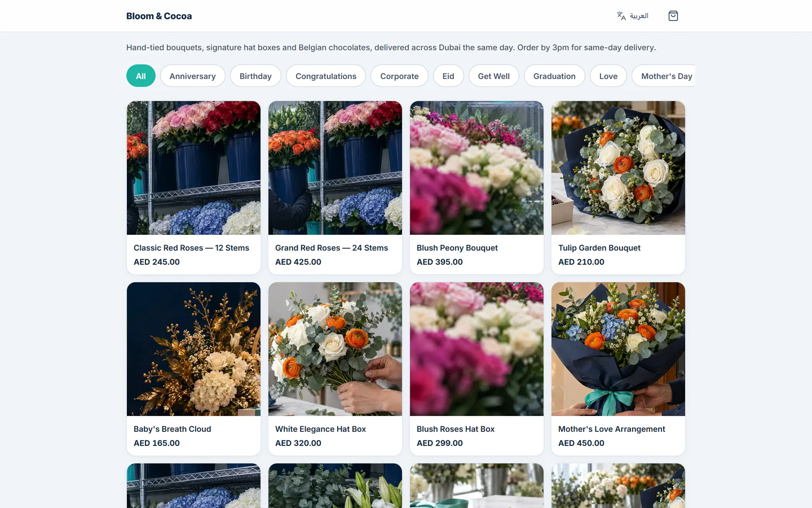Image resolution: width=812 pixels, height=508 pixels.
Task: Click the 'Blush Peony Bouquet' title
Action: pos(457,248)
